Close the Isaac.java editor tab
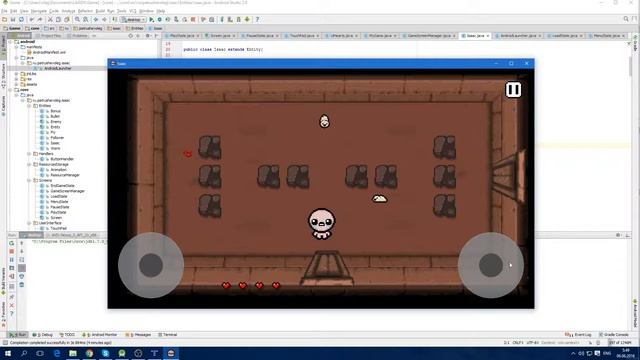 pyautogui.click(x=487, y=36)
